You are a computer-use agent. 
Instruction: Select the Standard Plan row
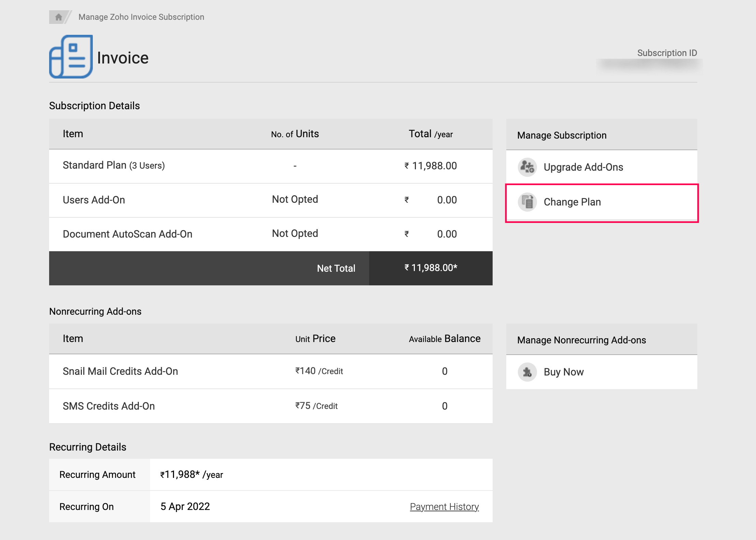click(x=114, y=166)
